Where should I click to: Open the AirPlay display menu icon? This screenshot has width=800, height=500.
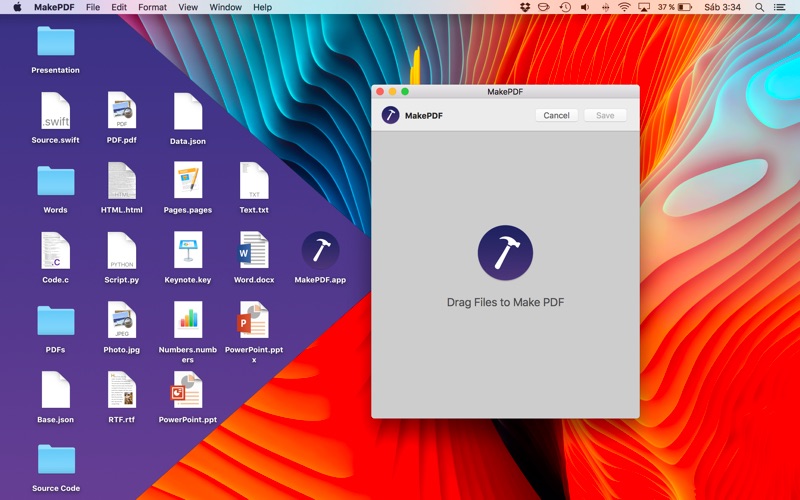(x=644, y=7)
